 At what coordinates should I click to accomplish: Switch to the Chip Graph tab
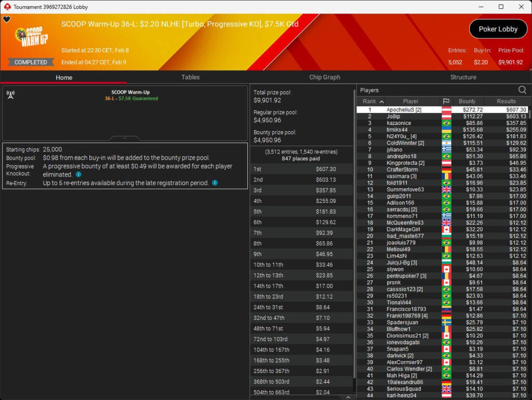(324, 77)
